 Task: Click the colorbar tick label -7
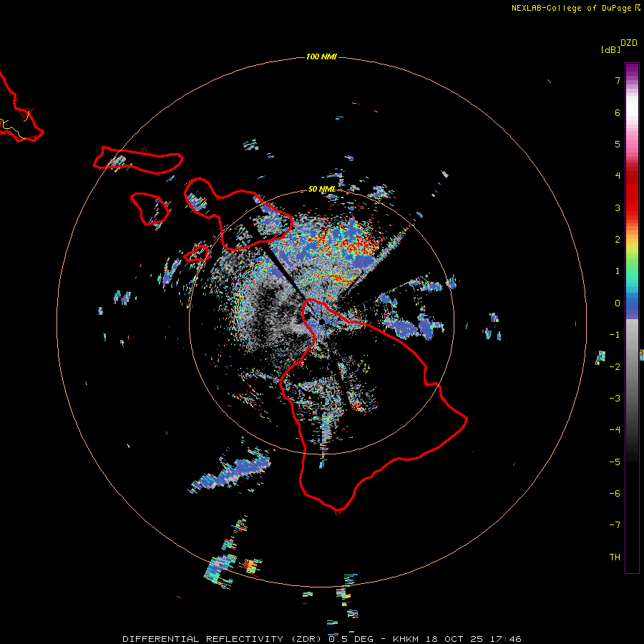(x=615, y=525)
